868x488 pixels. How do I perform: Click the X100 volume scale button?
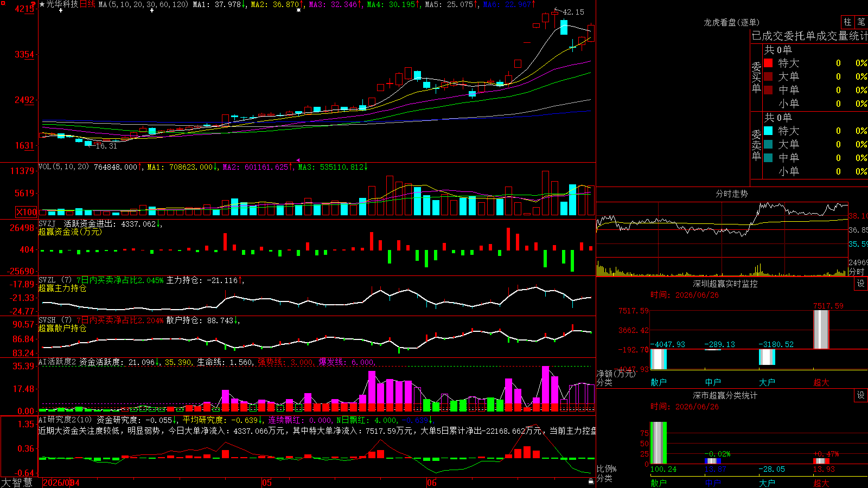tap(27, 212)
